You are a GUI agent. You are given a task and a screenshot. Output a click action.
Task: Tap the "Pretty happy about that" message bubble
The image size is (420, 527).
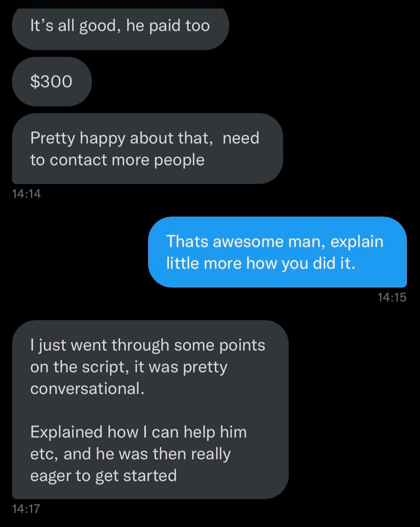(x=146, y=149)
